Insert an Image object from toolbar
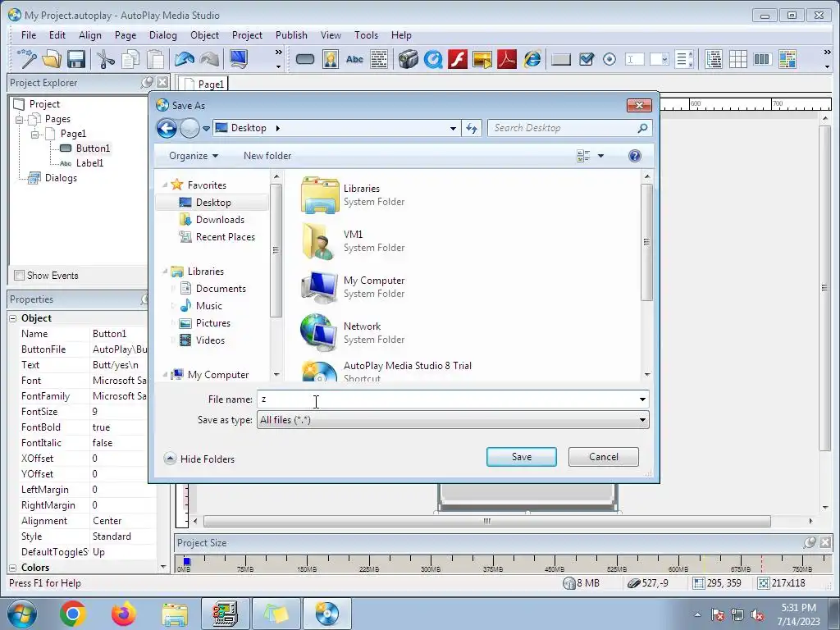Image resolution: width=840 pixels, height=630 pixels. (x=331, y=59)
